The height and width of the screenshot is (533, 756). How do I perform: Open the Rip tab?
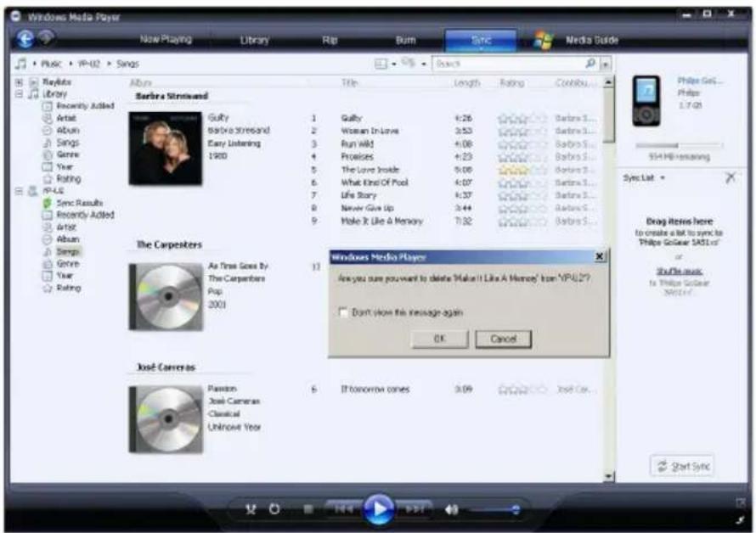[330, 40]
